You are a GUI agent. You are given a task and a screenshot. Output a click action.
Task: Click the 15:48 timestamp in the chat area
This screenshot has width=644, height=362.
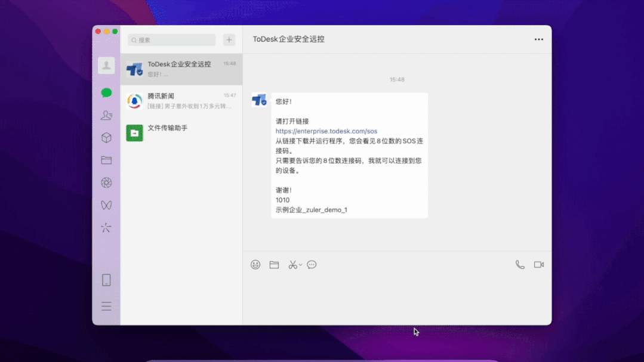click(x=397, y=80)
